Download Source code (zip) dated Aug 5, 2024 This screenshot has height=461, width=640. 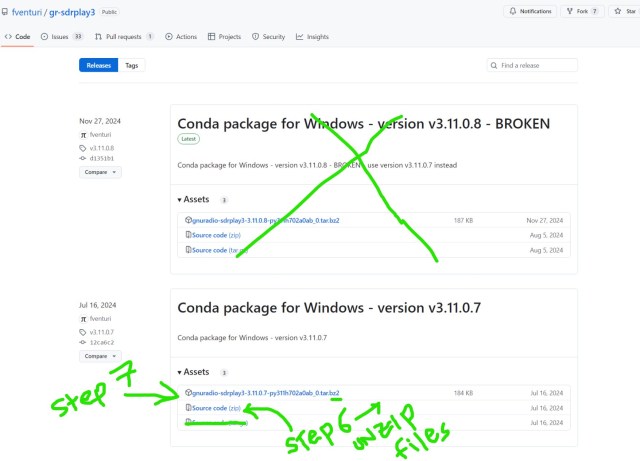(x=216, y=235)
